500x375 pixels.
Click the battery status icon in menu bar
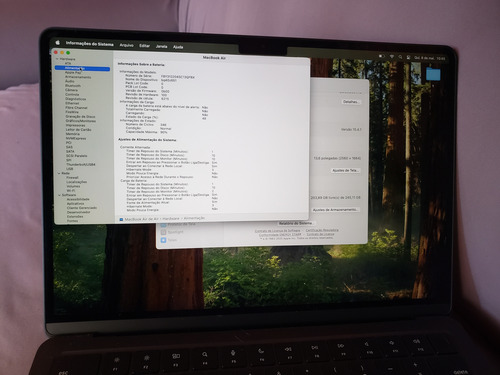point(382,56)
